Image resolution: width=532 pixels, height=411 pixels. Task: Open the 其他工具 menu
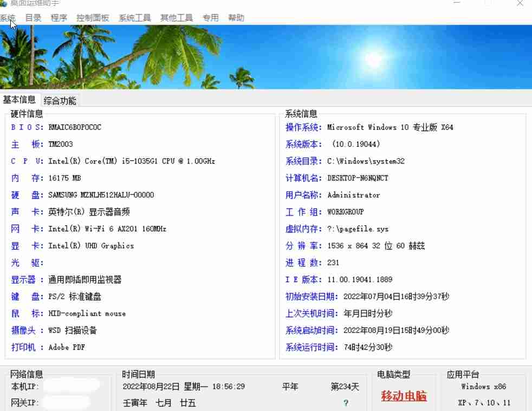176,17
